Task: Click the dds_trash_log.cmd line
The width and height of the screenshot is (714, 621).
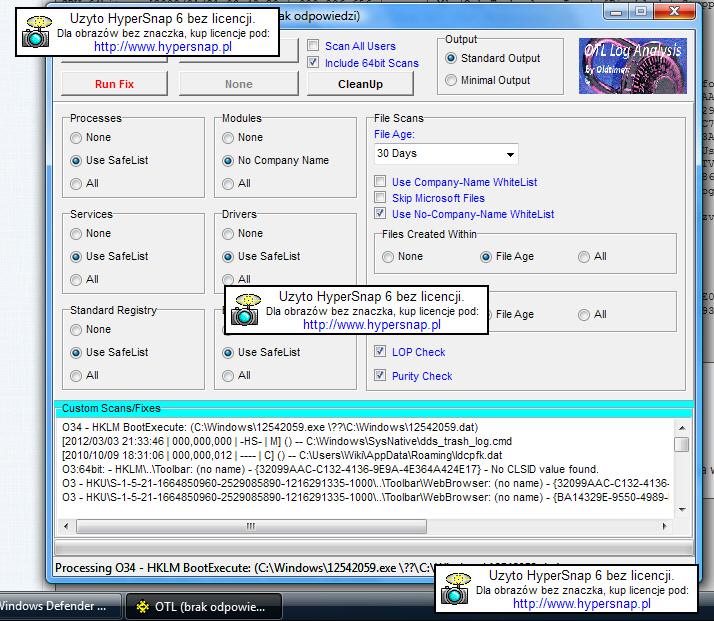Action: [x=287, y=441]
